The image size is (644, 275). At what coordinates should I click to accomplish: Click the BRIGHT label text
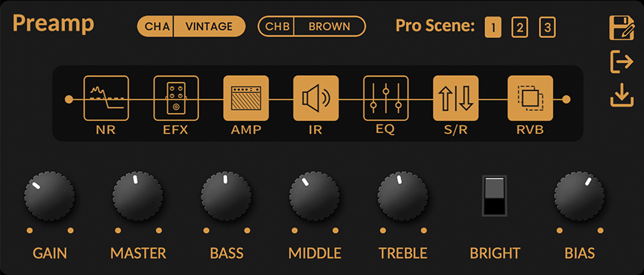495,254
